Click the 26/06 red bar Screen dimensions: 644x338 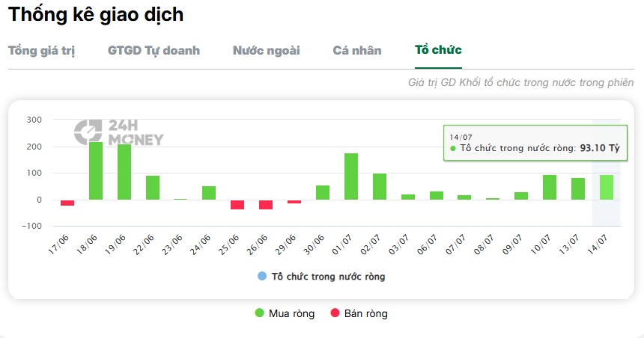pos(266,205)
